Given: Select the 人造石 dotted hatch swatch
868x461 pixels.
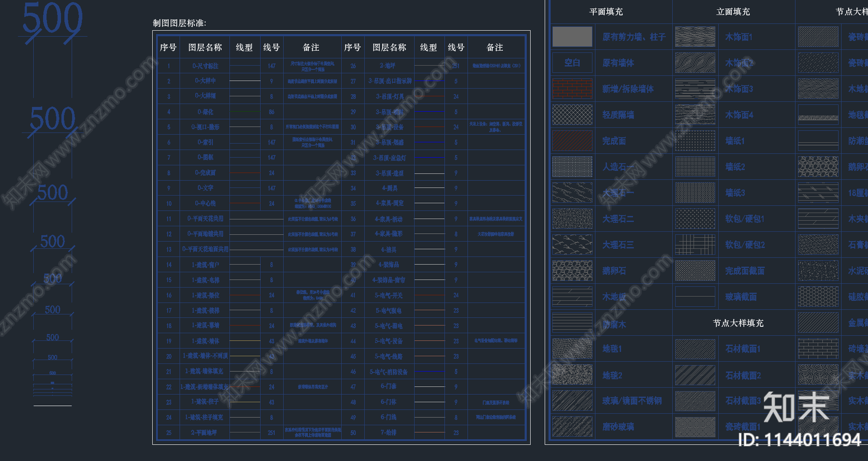Looking at the screenshot, I should 572,167.
